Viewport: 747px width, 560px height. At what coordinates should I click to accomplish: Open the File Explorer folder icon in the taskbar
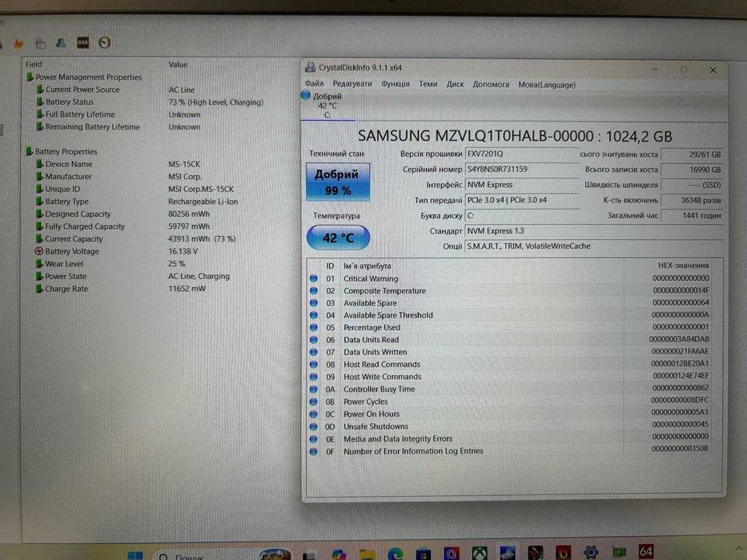(x=367, y=554)
